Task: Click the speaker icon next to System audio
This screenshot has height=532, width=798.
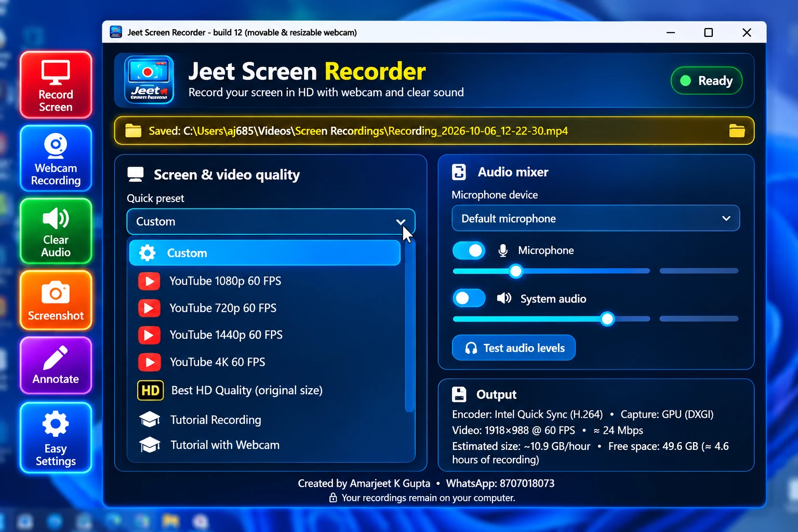Action: point(504,298)
